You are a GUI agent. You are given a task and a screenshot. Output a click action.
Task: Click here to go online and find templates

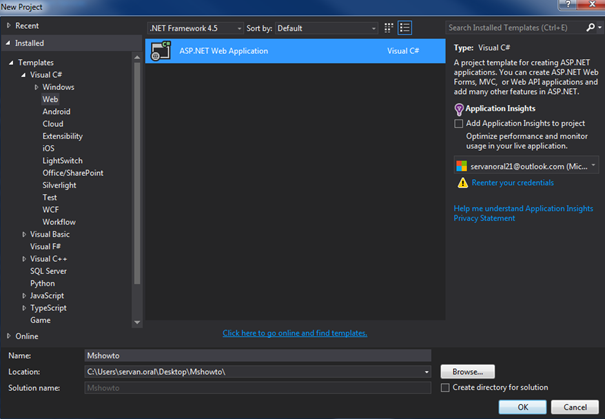pos(295,333)
